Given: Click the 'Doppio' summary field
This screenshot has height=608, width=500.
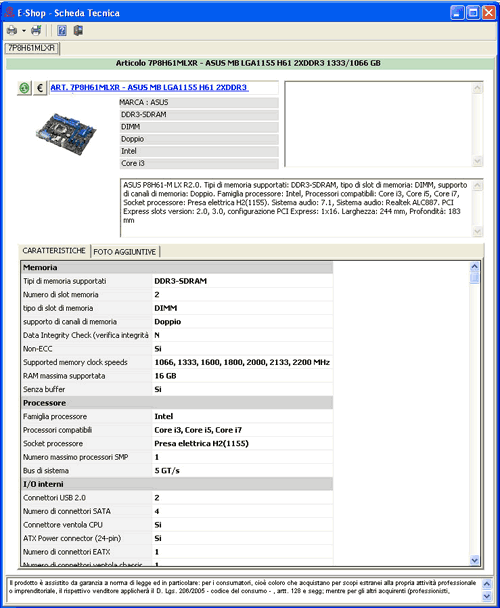Looking at the screenshot, I should (x=199, y=139).
